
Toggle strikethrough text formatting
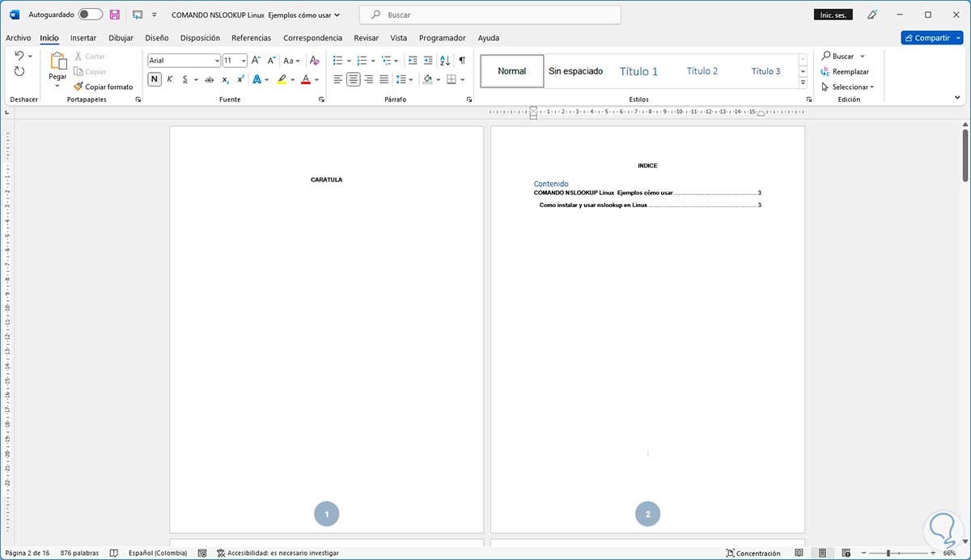coord(209,79)
